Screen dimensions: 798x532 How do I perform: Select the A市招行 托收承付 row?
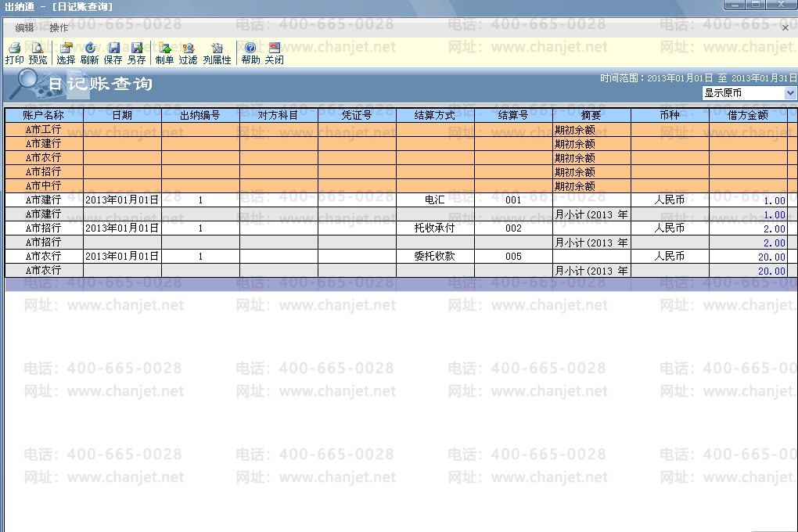(397, 228)
